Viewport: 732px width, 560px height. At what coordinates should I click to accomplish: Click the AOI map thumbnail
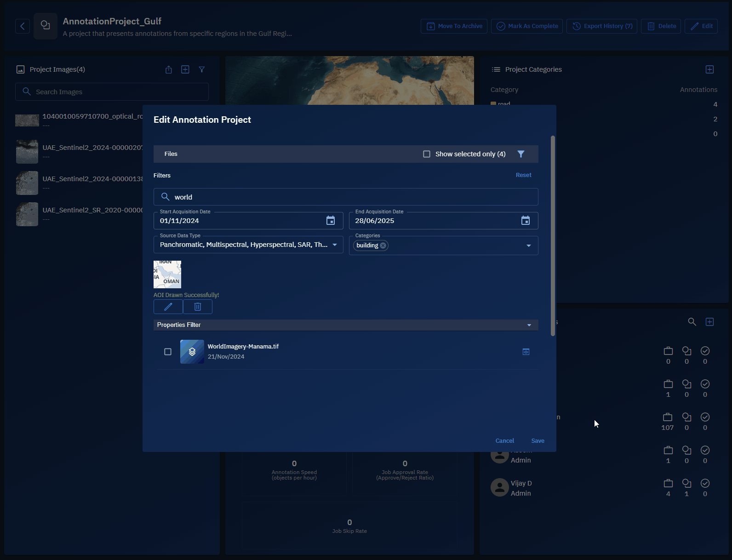(167, 274)
